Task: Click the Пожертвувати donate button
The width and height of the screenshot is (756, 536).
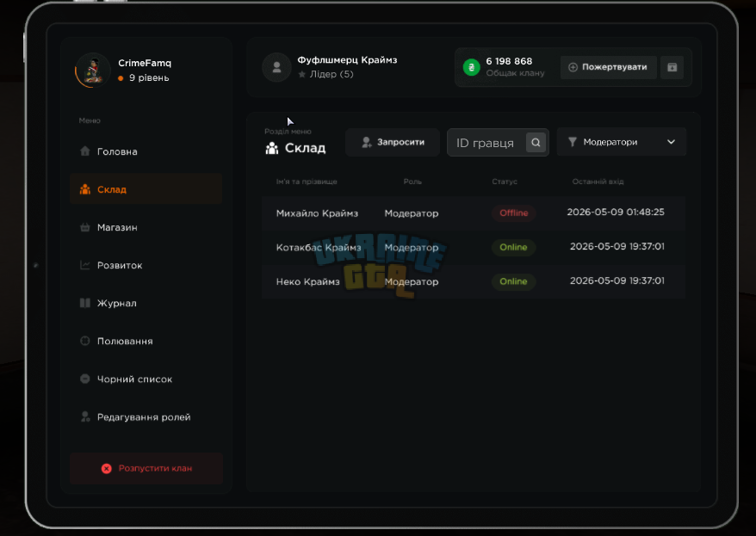Action: (609, 67)
